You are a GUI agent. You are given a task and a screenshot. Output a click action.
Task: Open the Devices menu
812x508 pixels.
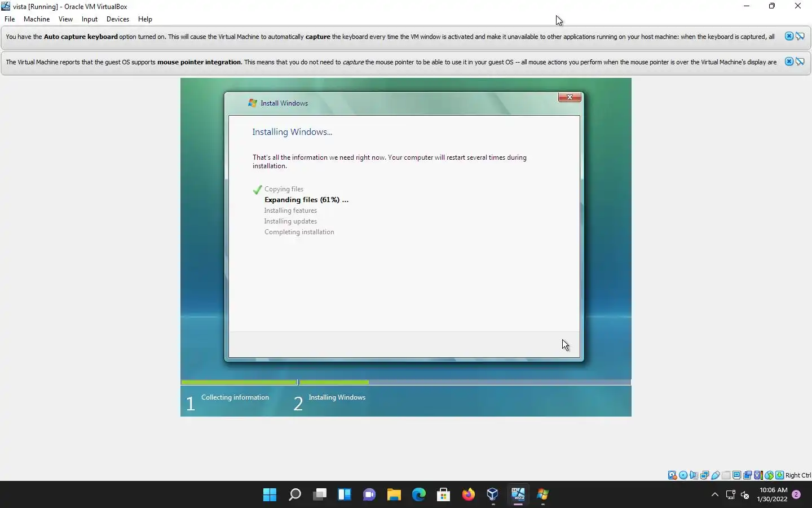(117, 19)
